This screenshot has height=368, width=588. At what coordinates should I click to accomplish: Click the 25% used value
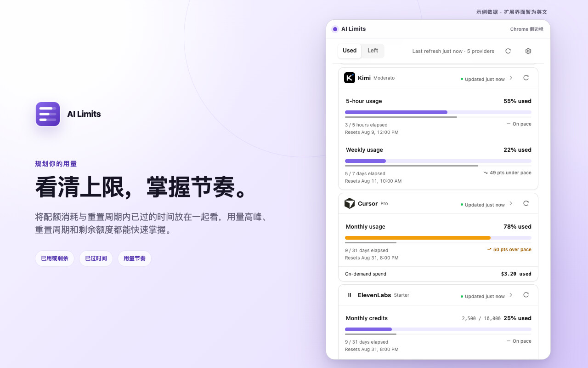(517, 318)
